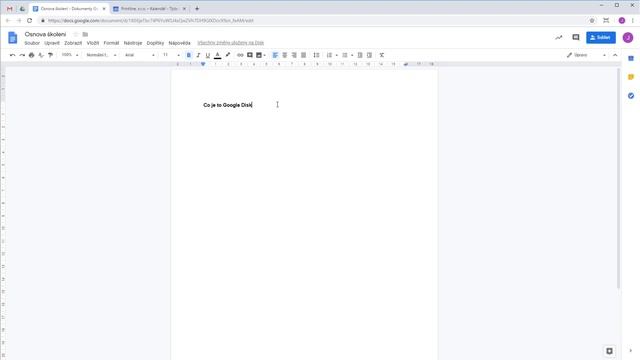Align text to the right
Viewport: 640px width, 360px height.
pos(294,55)
